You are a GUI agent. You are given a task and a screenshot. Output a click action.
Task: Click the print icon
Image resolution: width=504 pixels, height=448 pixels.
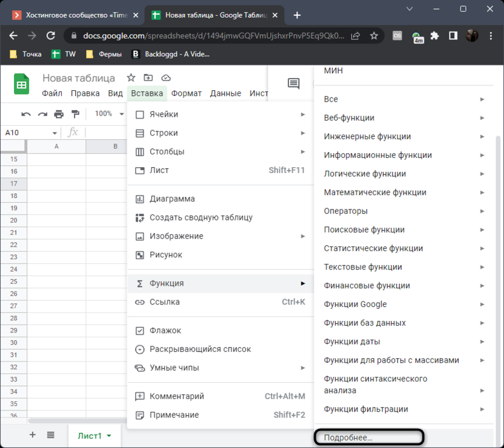point(59,114)
